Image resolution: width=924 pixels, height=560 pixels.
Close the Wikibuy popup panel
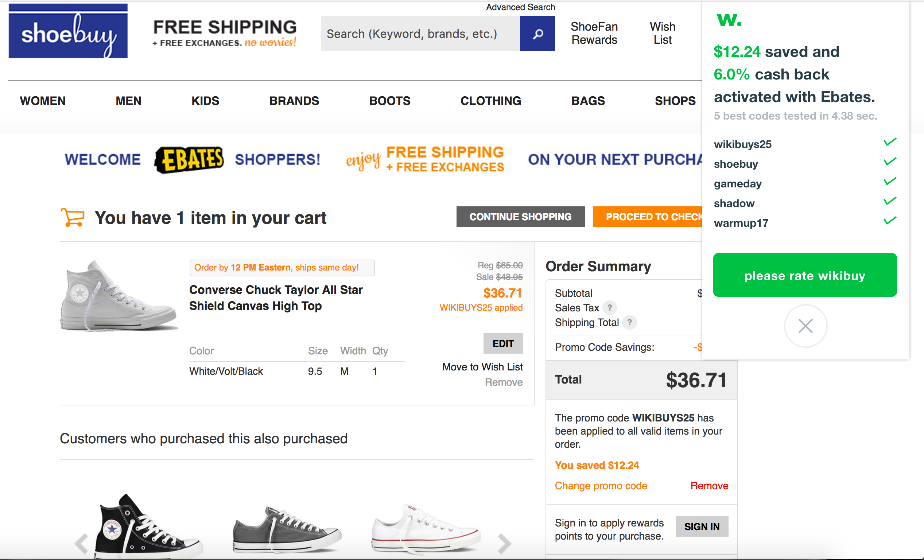click(805, 326)
